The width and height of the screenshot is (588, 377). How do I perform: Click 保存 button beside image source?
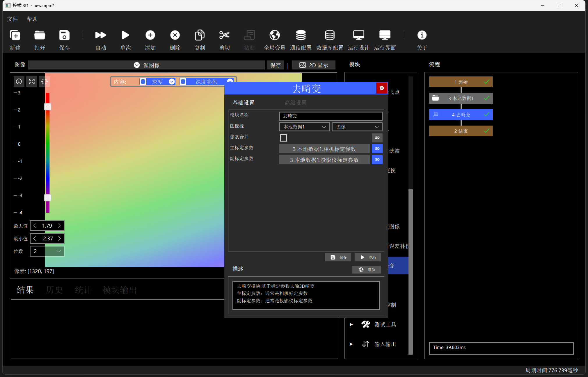276,65
